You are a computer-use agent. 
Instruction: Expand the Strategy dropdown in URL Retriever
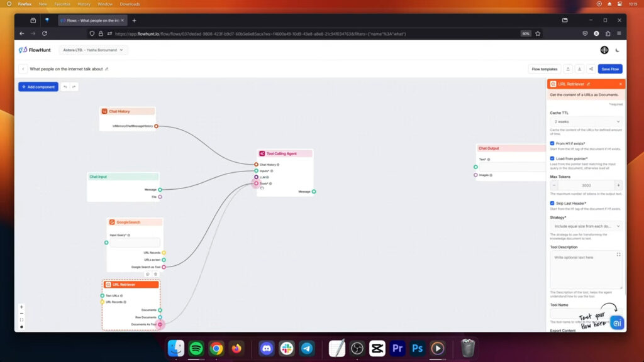point(586,226)
